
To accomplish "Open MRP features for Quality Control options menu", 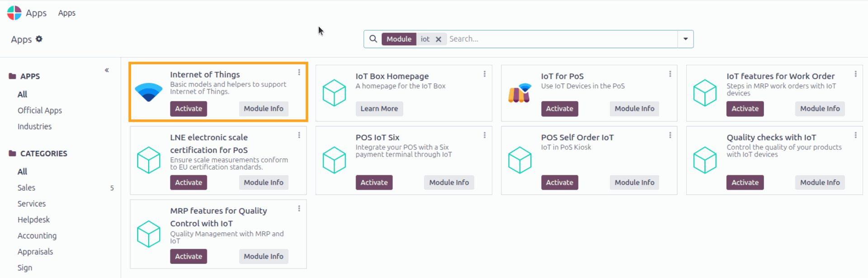I will pos(299,208).
